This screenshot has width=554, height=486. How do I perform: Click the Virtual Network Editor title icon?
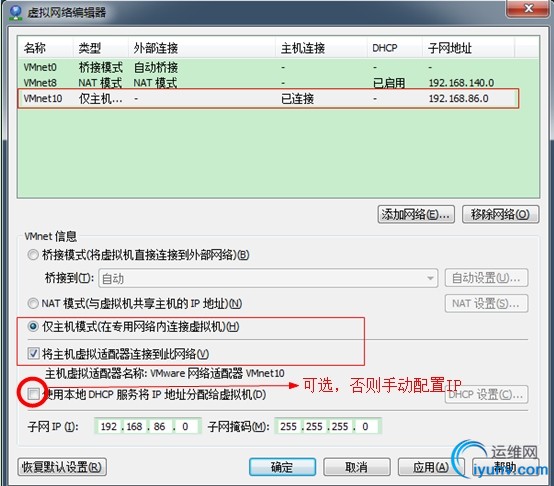pos(15,12)
